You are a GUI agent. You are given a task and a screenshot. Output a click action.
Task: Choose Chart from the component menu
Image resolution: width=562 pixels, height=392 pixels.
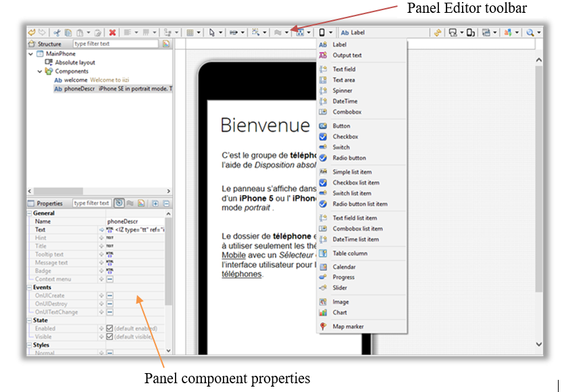point(362,312)
